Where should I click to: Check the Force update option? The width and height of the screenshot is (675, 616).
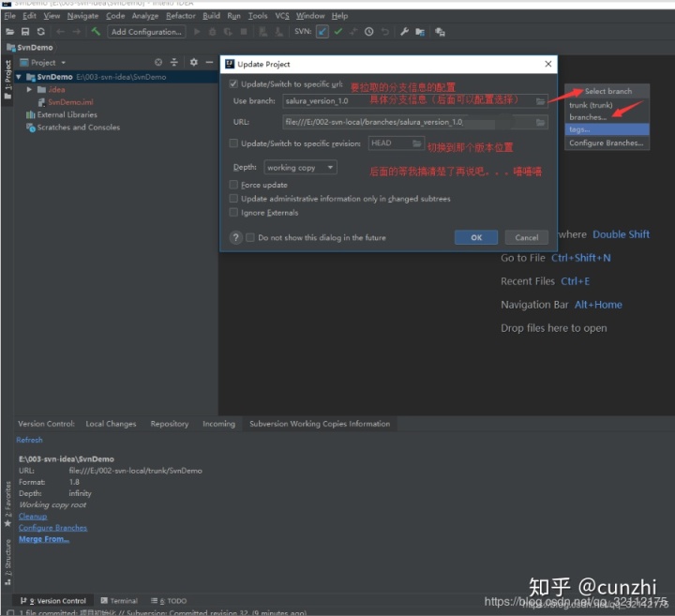pyautogui.click(x=233, y=185)
